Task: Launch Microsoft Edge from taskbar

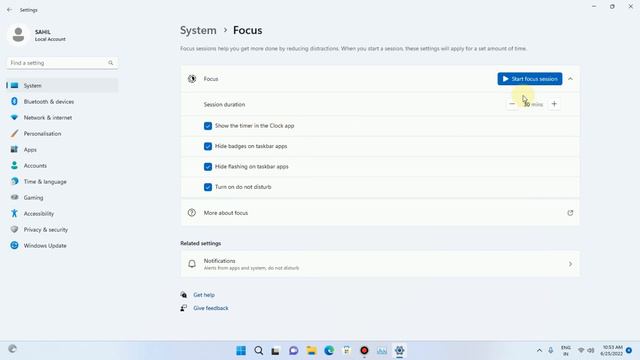Action: 329,351
